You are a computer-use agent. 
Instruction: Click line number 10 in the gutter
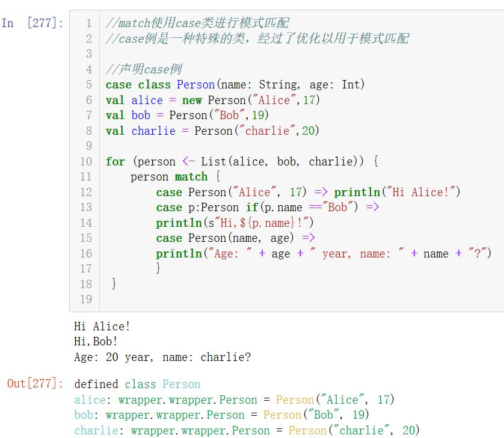point(86,161)
